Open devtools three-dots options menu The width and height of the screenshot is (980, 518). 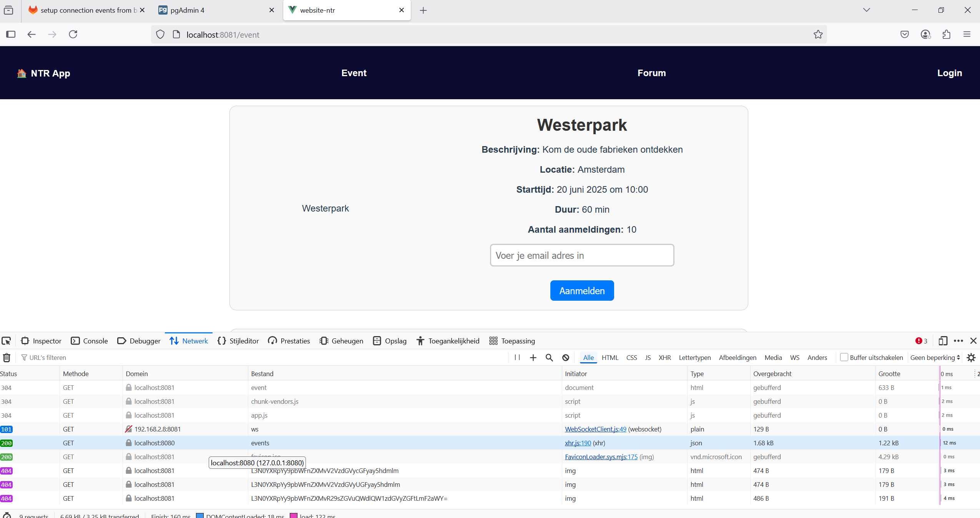(958, 341)
